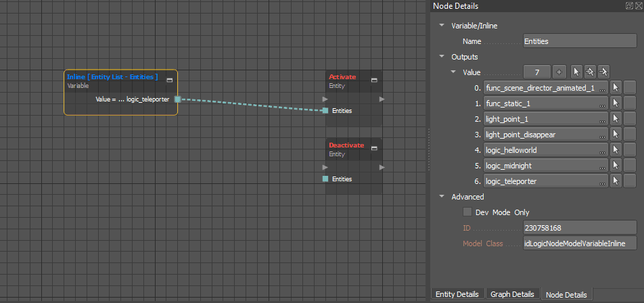
Task: Edit the Name field containing Entities
Action: 580,41
